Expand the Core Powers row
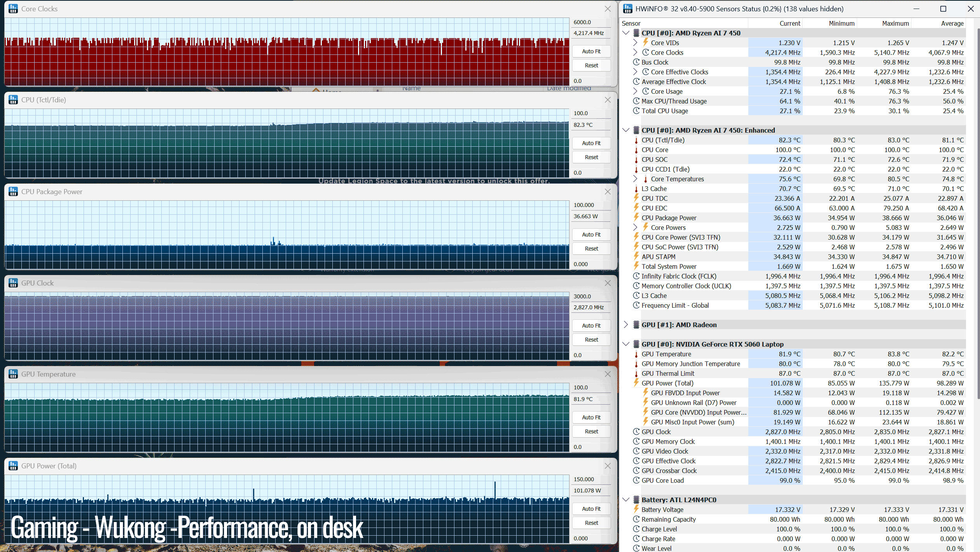The image size is (980, 552). coord(635,228)
